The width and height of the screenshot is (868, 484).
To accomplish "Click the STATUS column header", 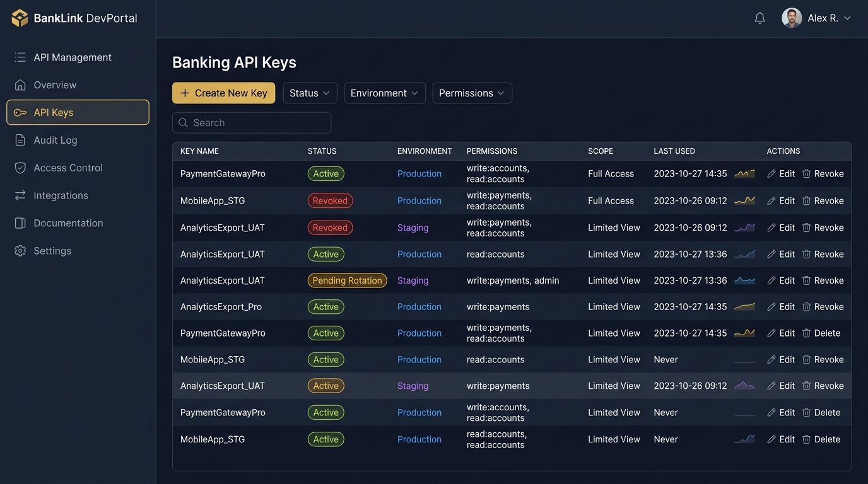I will click(x=322, y=151).
